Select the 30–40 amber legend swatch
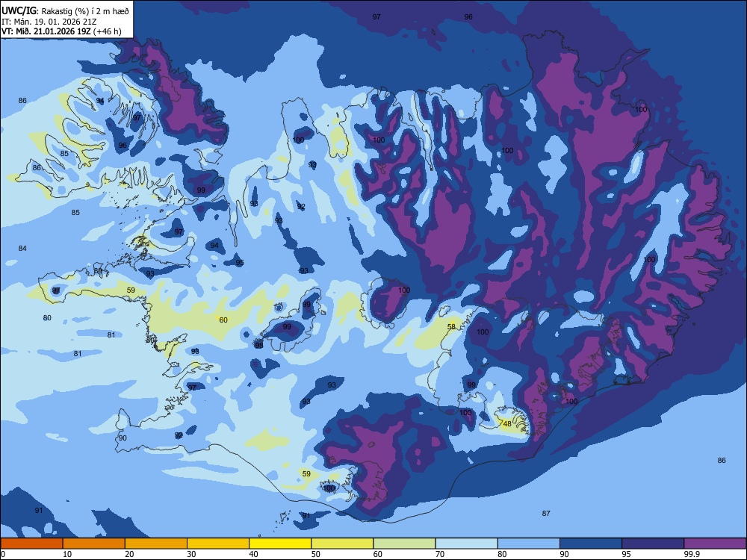Viewport: 747px width, 560px height. pyautogui.click(x=218, y=544)
